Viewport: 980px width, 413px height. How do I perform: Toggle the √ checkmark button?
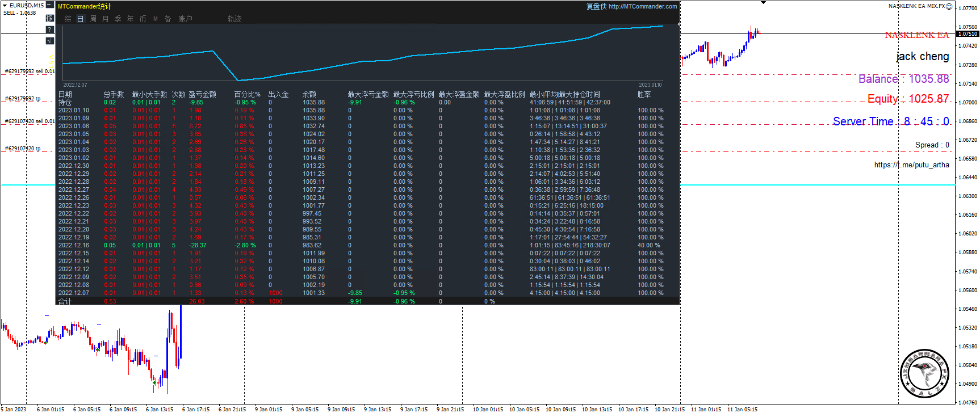49,41
